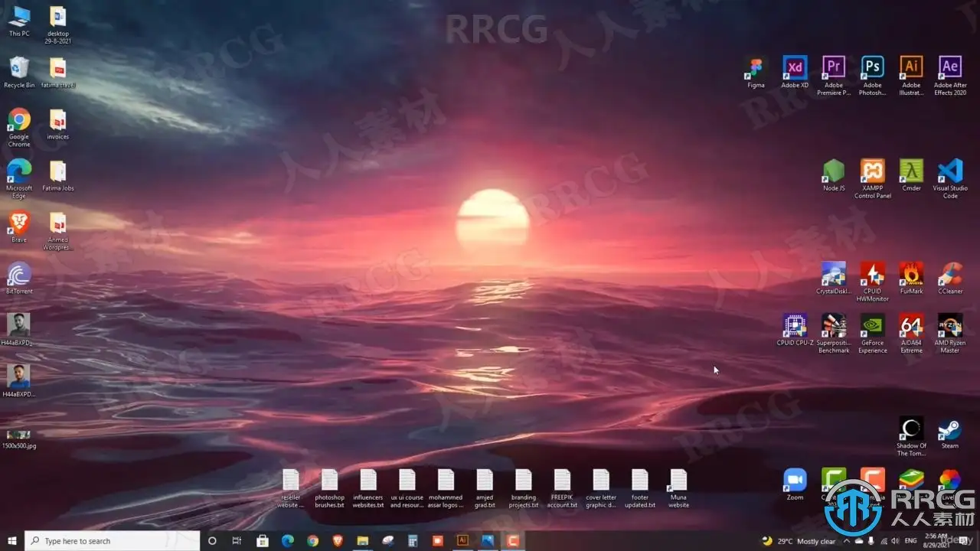Open the Figma desktop shortcut
980x551 pixels.
(x=756, y=73)
